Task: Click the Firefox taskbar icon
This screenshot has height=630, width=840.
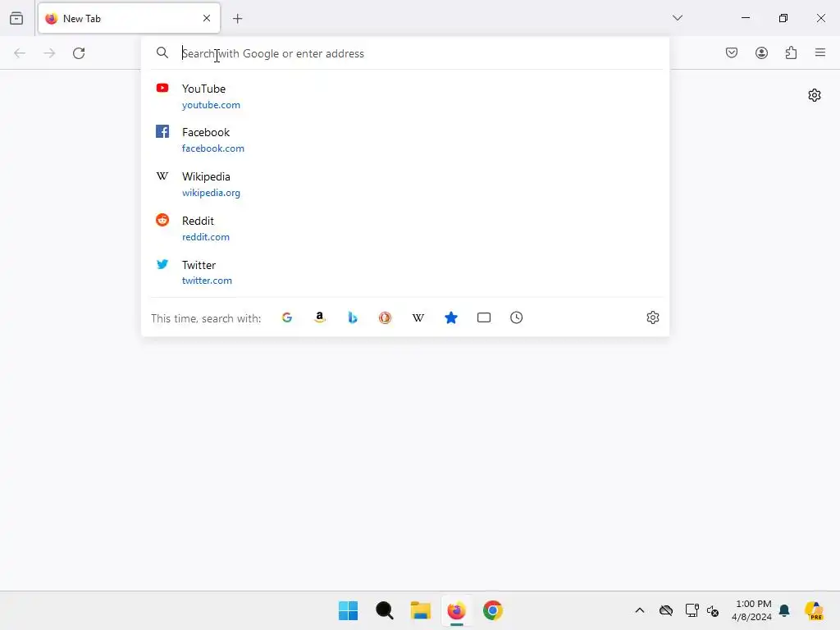Action: pyautogui.click(x=456, y=610)
